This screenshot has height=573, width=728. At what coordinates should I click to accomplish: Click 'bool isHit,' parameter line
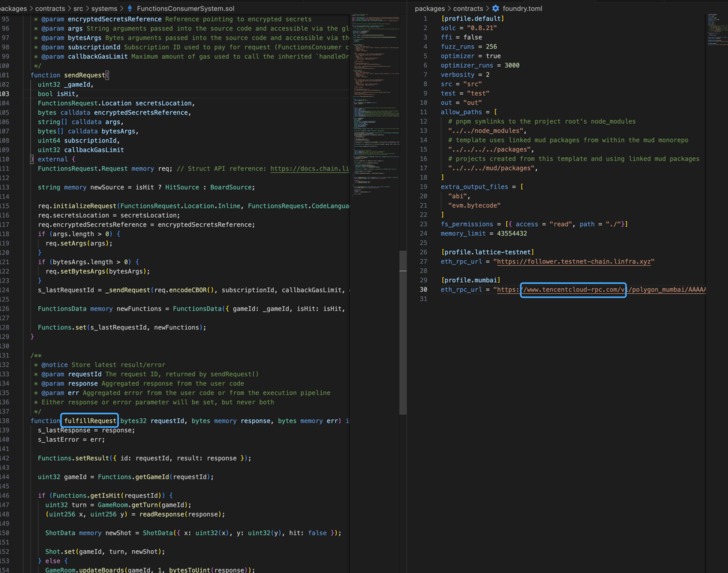58,94
